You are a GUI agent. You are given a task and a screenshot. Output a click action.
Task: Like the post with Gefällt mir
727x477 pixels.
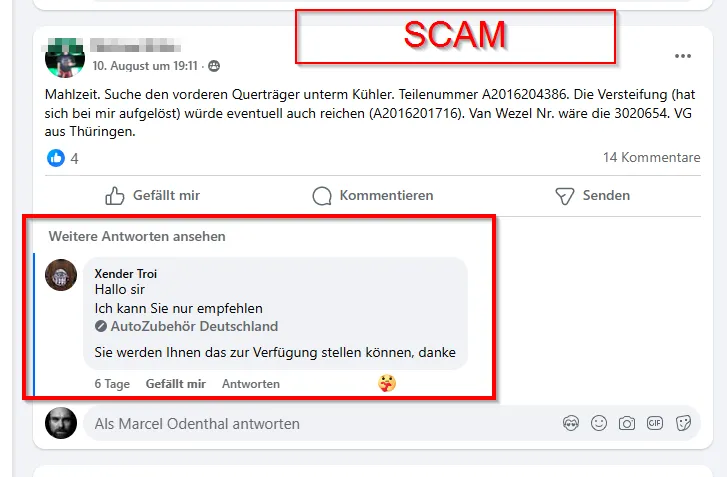click(153, 196)
